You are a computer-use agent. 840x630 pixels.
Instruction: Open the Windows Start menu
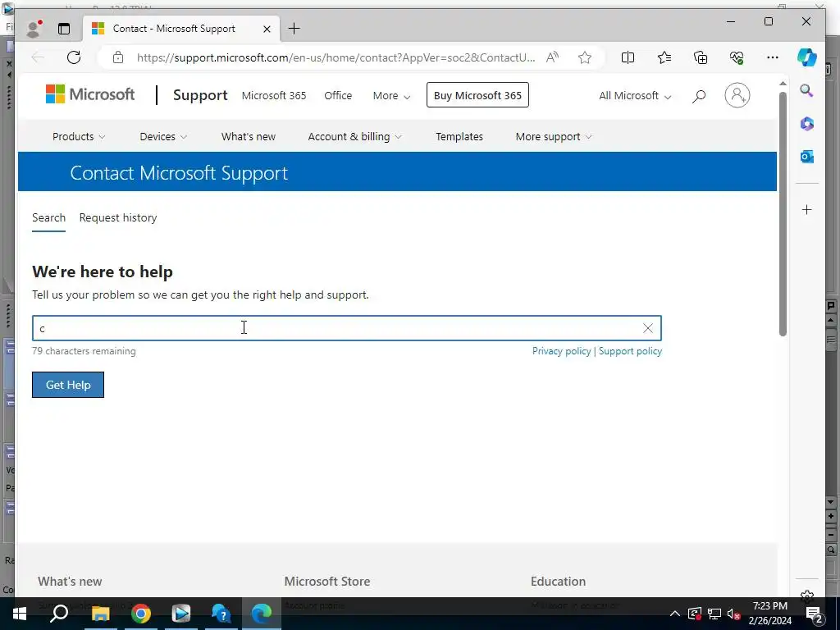(20, 614)
